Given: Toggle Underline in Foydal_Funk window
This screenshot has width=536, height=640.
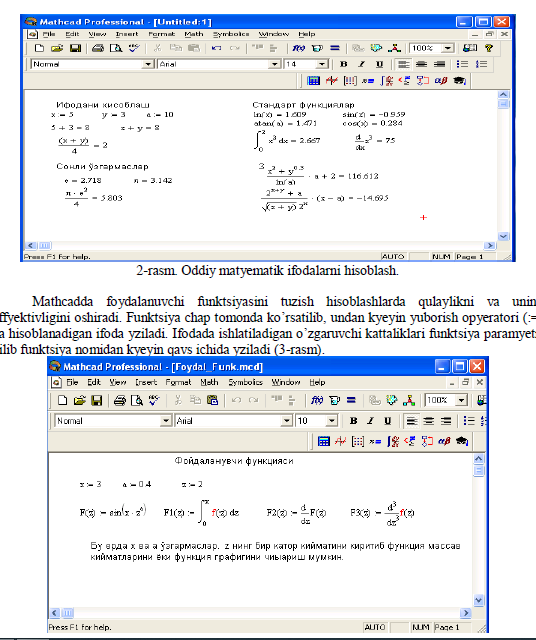Looking at the screenshot, I should 387,421.
